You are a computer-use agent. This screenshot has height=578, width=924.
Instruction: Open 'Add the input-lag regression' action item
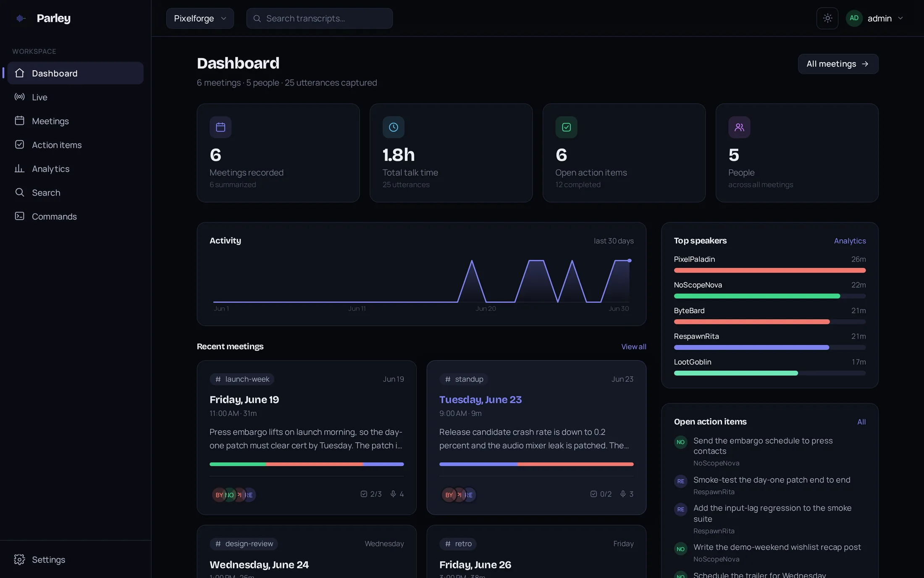(770, 519)
